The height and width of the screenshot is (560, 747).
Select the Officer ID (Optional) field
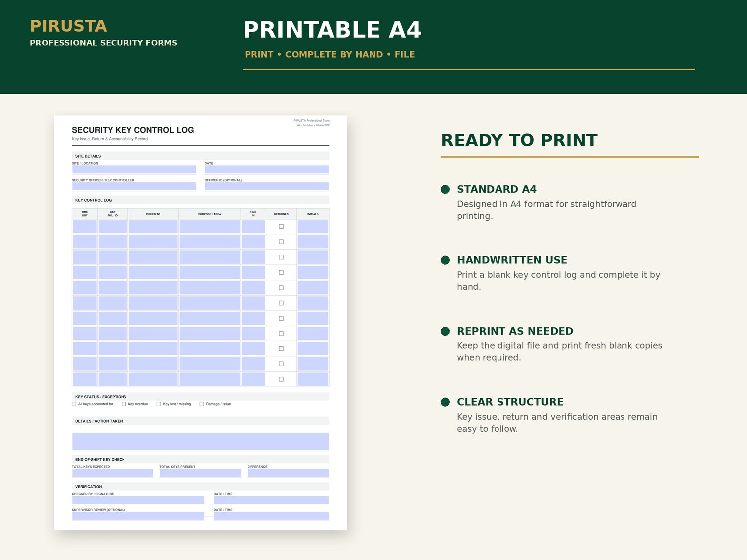(266, 186)
